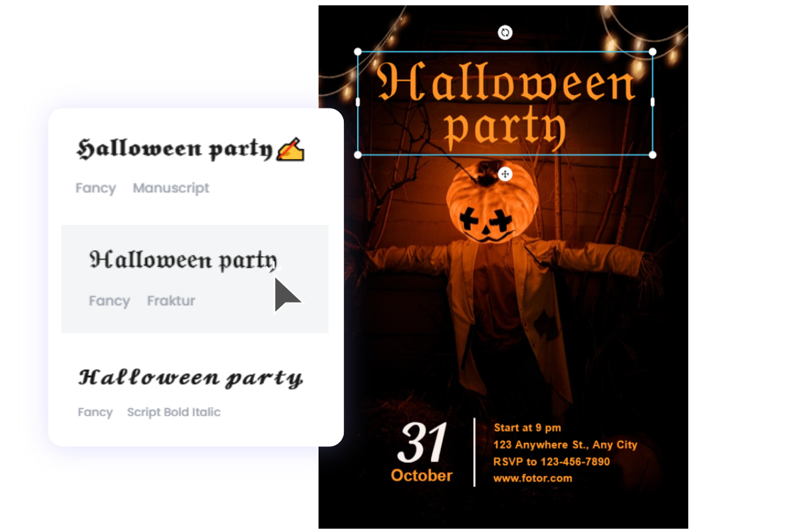Choose the Manuscript font sample text

tap(175, 149)
